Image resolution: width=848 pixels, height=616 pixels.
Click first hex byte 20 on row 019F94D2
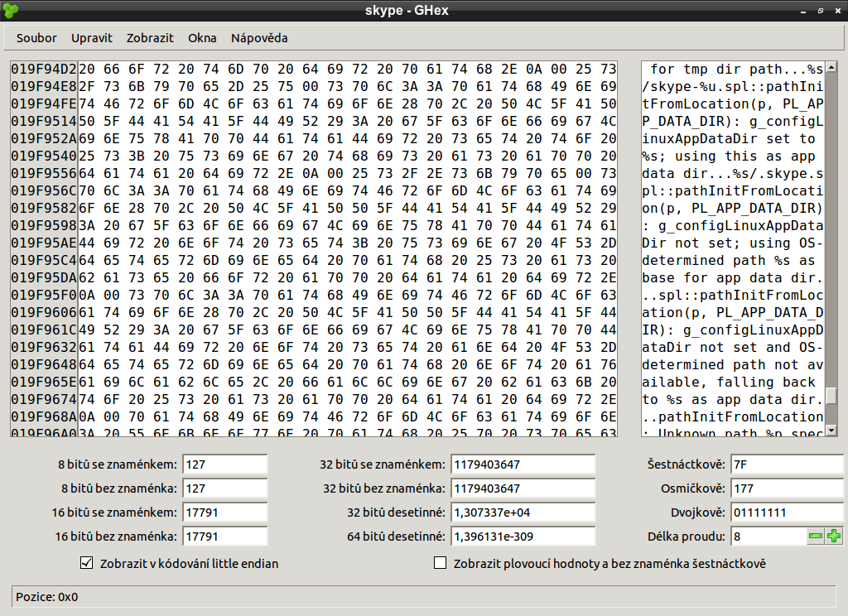(x=87, y=70)
